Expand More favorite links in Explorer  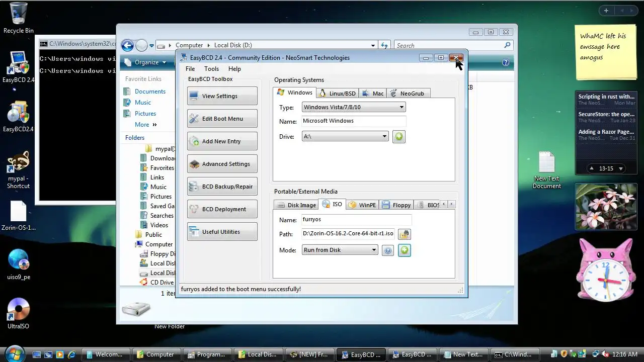[x=145, y=125]
